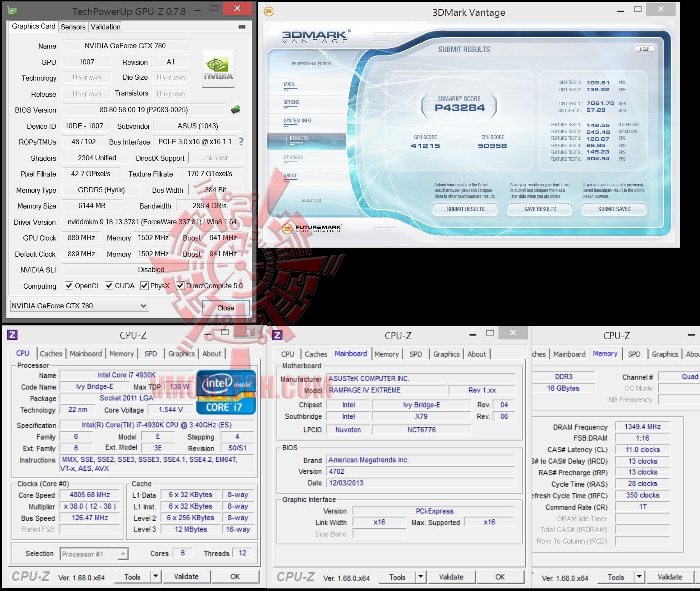Screen dimensions: 700x591
Task: Open the About tab in the Mainboard window
Action: (x=477, y=354)
